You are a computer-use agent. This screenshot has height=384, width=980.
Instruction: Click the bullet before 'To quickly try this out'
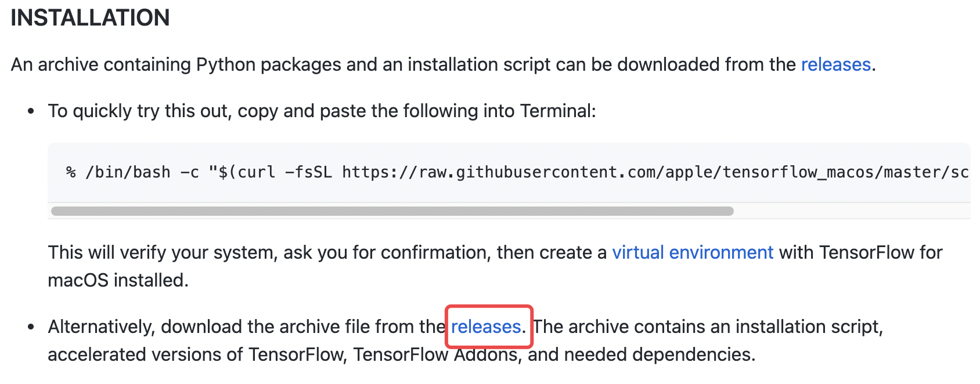[x=31, y=111]
